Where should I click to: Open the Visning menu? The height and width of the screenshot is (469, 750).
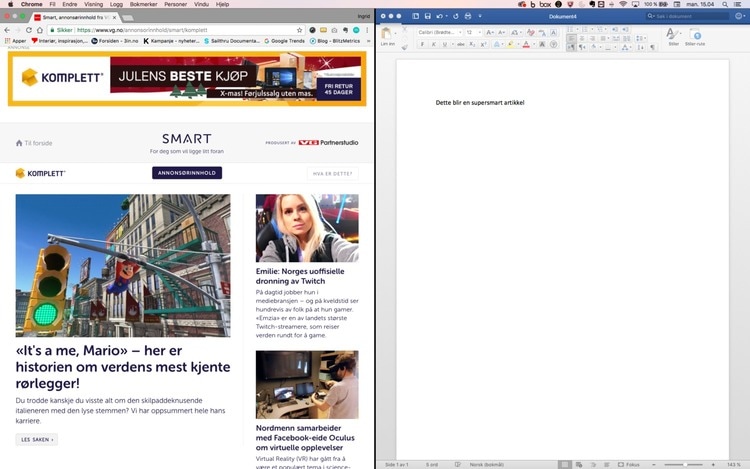[93, 5]
